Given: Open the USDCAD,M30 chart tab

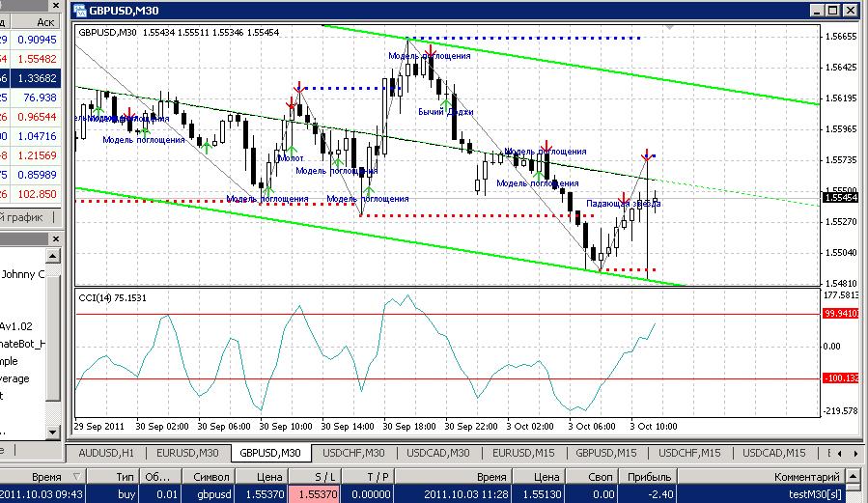Looking at the screenshot, I should [x=438, y=453].
